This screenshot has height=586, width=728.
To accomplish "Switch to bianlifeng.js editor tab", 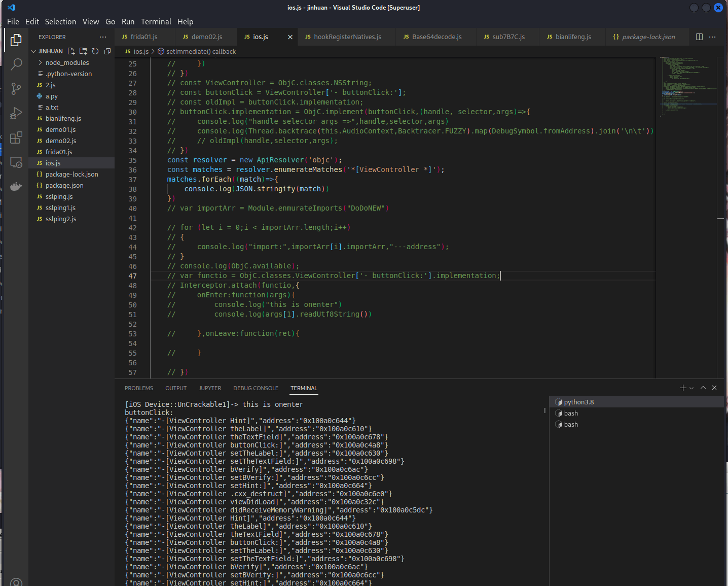I will click(573, 37).
